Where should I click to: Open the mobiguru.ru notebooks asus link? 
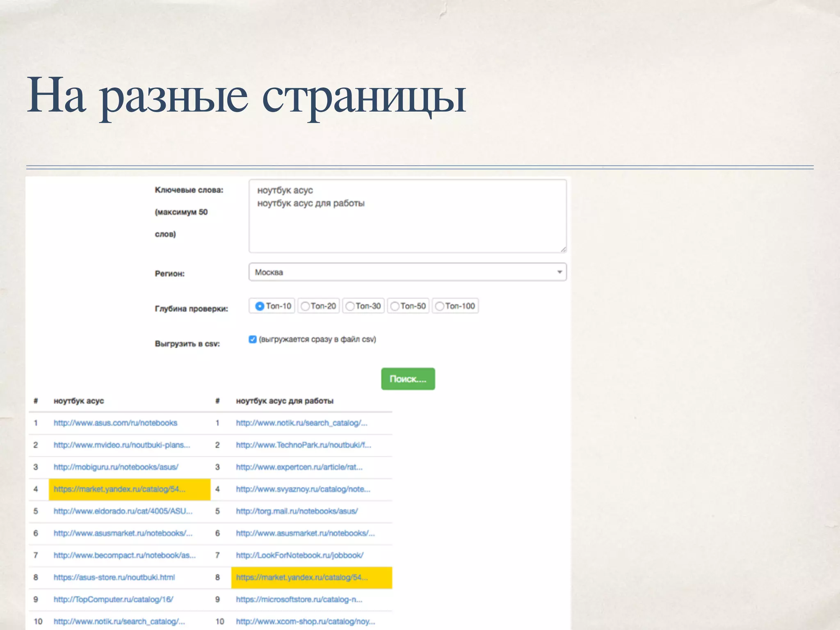(116, 467)
